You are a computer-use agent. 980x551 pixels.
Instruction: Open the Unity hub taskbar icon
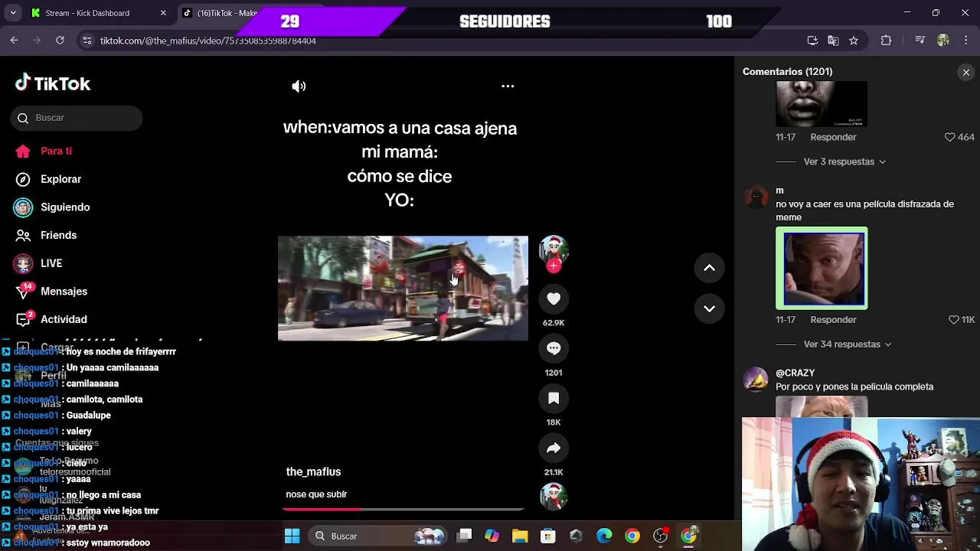(x=576, y=536)
